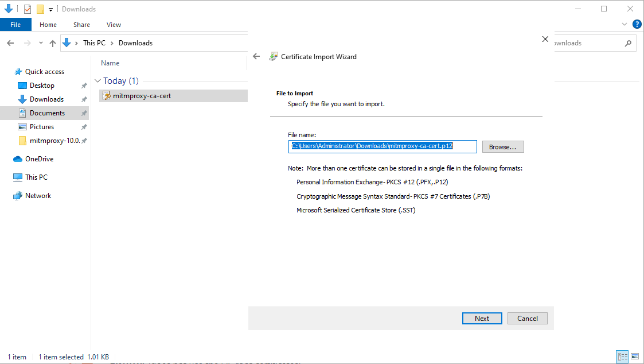Select This PC in navigation pane
Image resolution: width=644 pixels, height=364 pixels.
pyautogui.click(x=36, y=177)
